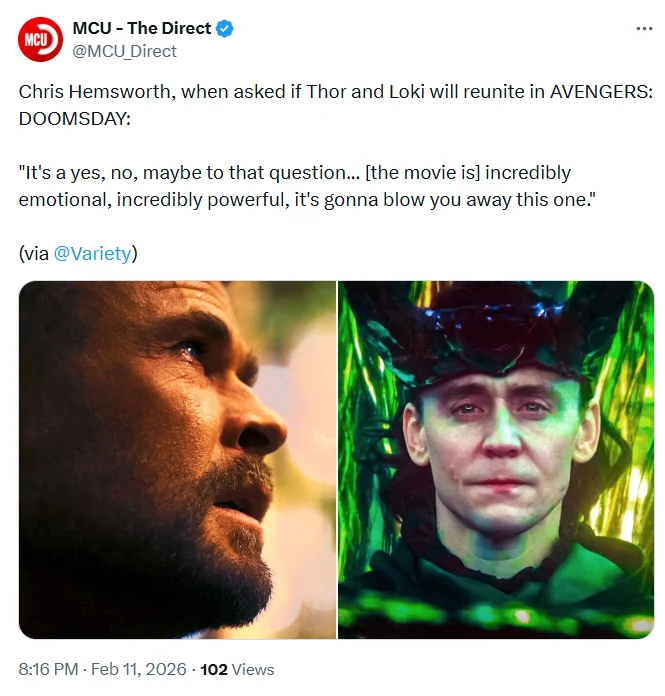Click the "(via" text before the Variety mention
Image resolution: width=665 pixels, height=696 pixels.
coord(33,253)
